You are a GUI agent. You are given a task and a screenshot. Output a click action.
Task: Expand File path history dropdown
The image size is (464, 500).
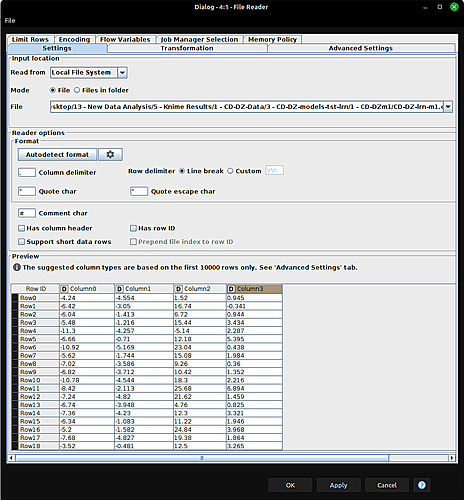[x=448, y=107]
